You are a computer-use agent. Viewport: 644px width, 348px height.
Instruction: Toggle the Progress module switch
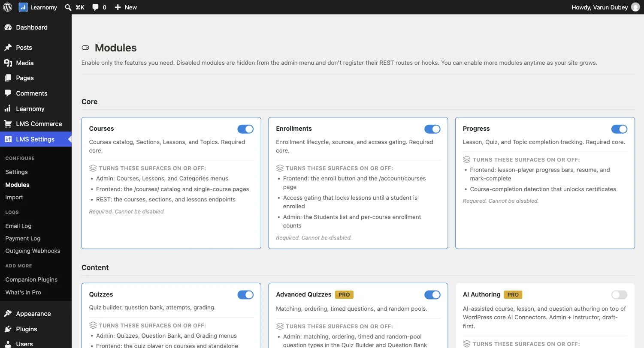tap(619, 129)
